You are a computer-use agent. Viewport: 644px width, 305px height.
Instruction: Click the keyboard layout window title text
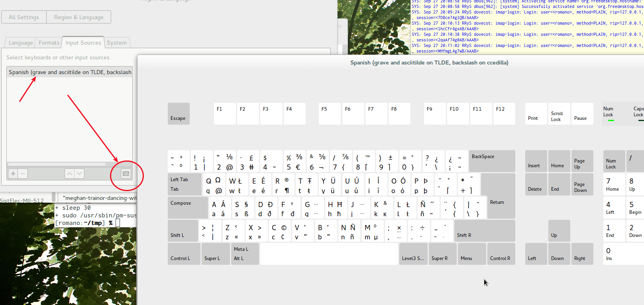429,63
